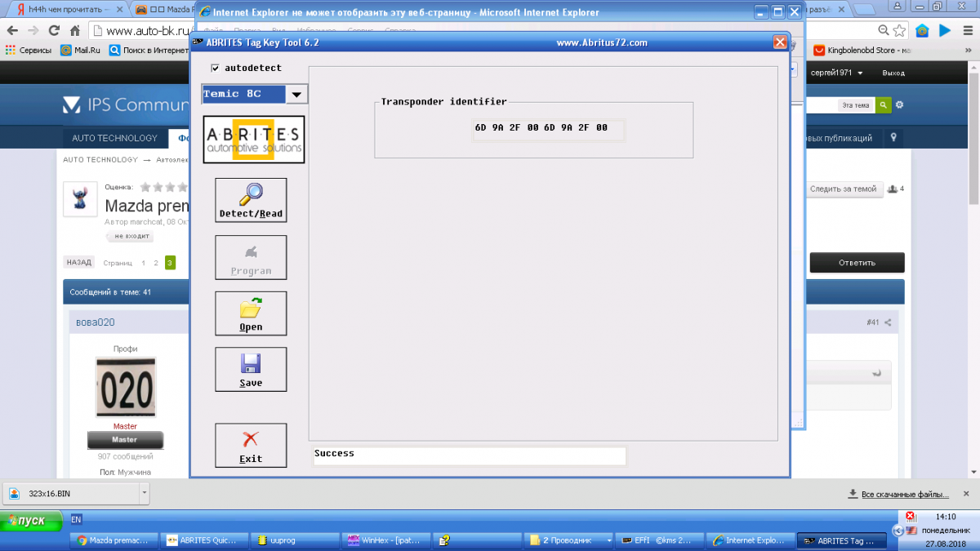Click the Success status message box
Image resolution: width=980 pixels, height=551 pixels.
pyautogui.click(x=469, y=455)
